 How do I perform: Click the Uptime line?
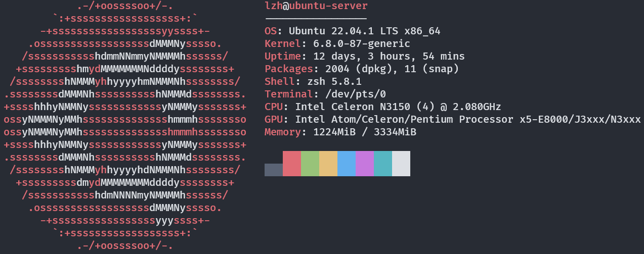(364, 57)
